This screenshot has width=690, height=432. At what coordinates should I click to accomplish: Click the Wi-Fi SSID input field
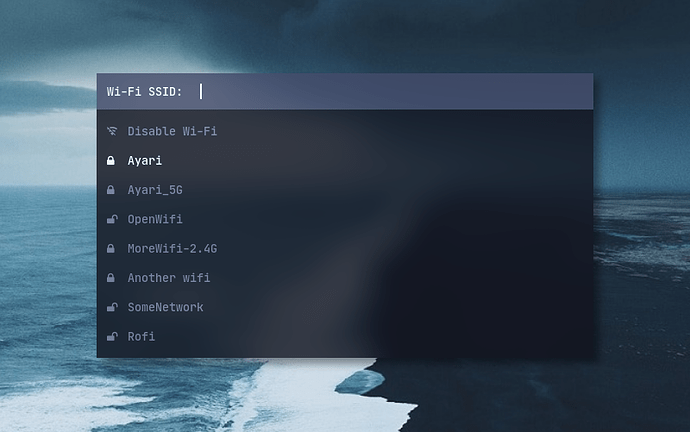coord(390,92)
